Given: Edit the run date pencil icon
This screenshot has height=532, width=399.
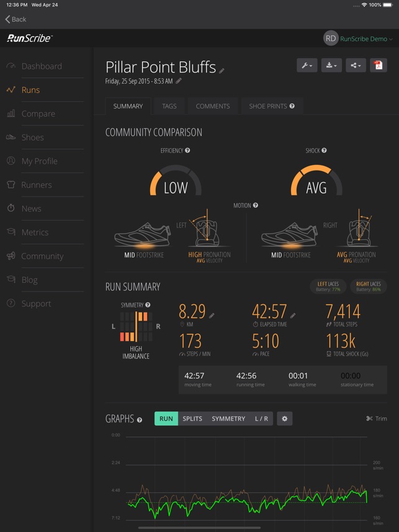Looking at the screenshot, I should [179, 81].
